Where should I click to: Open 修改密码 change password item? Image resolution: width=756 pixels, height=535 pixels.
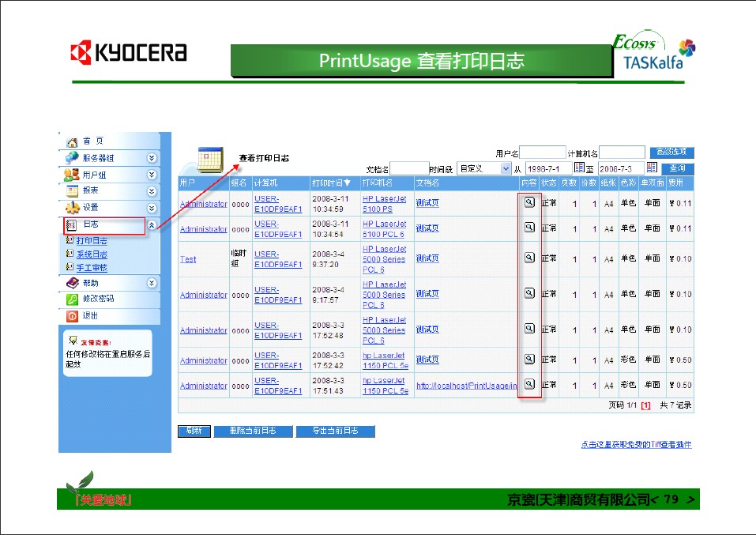[x=98, y=300]
